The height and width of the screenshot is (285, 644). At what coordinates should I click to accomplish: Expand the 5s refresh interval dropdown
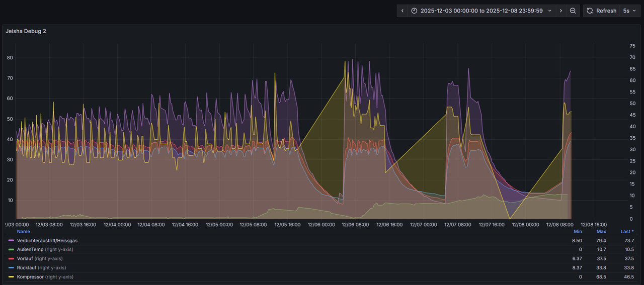pos(629,11)
